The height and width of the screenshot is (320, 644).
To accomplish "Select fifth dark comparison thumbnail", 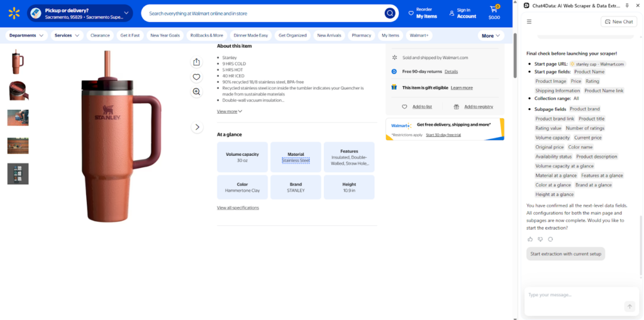I will [18, 174].
